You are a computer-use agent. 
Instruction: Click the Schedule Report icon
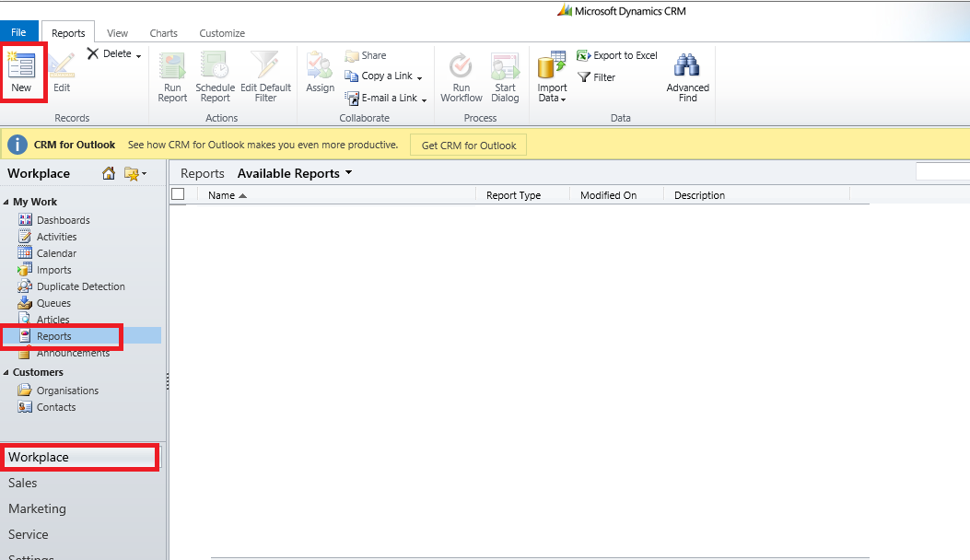coord(216,65)
